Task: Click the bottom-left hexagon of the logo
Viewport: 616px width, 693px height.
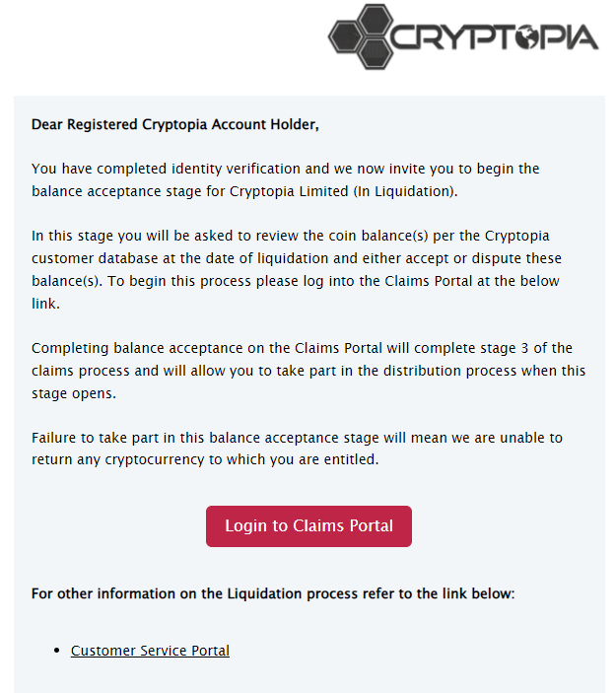Action: [346, 36]
